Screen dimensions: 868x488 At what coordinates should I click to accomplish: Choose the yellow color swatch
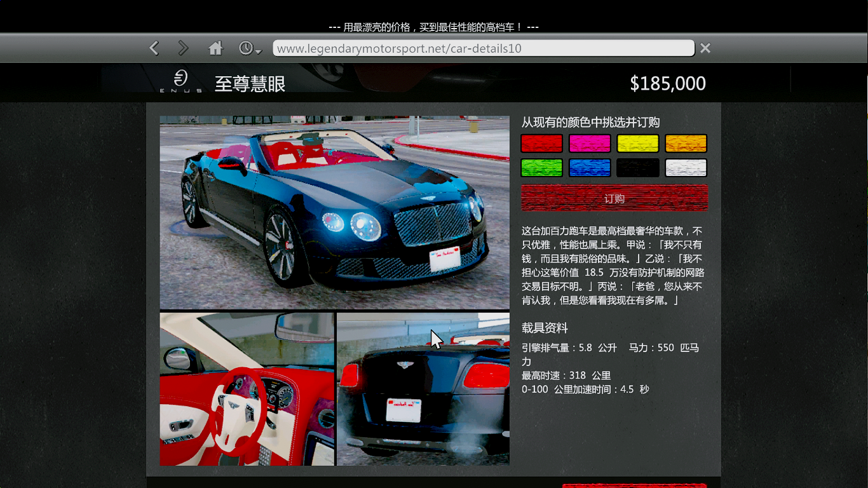637,144
